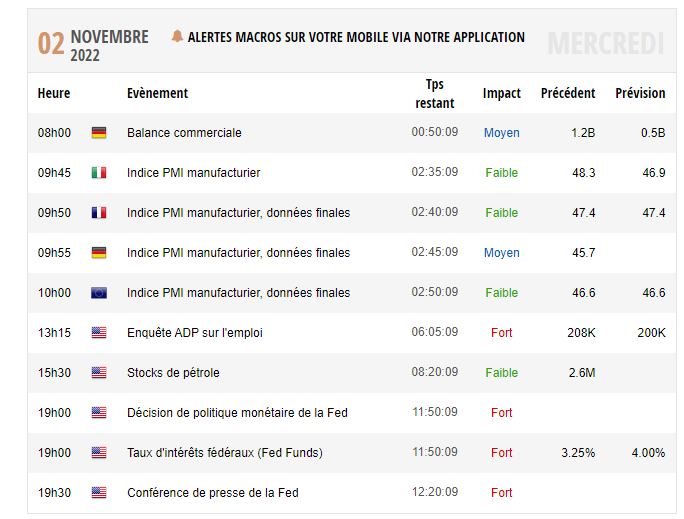Click the Prévision column header
The image size is (684, 519).
click(x=640, y=93)
